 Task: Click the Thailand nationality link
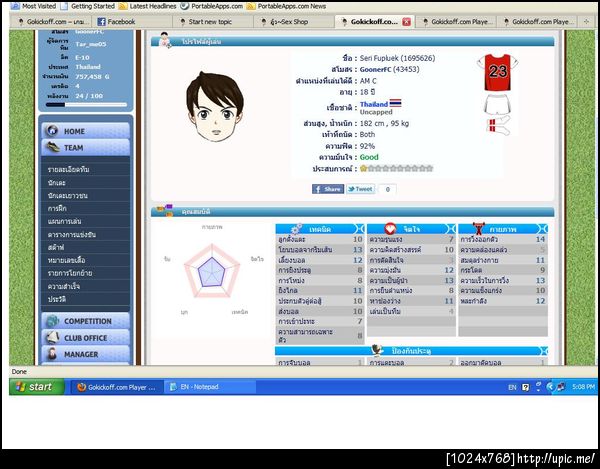(373, 104)
